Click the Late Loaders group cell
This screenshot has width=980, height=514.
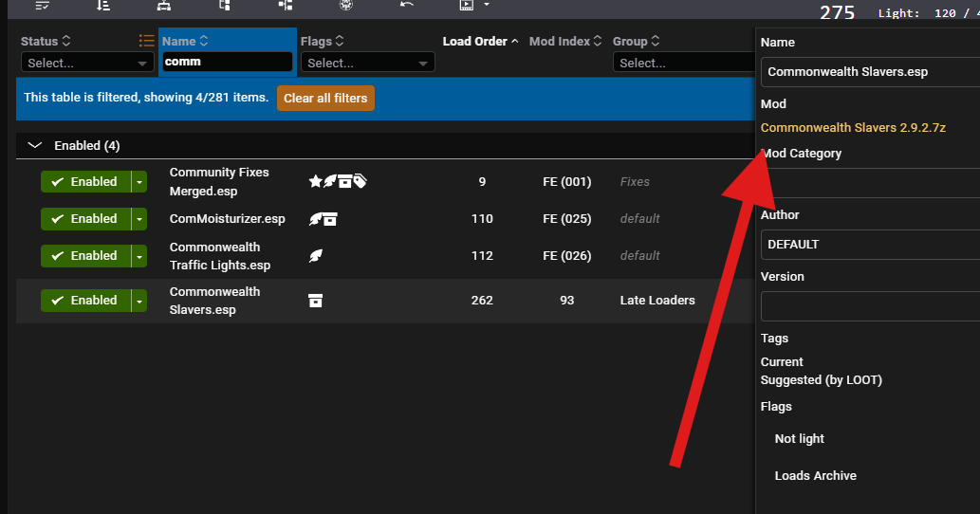[657, 301]
